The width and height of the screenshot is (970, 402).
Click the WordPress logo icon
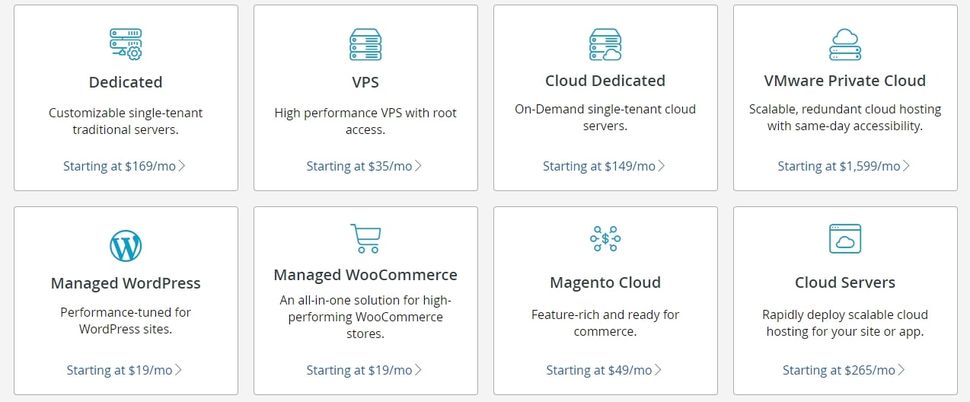[x=125, y=246]
